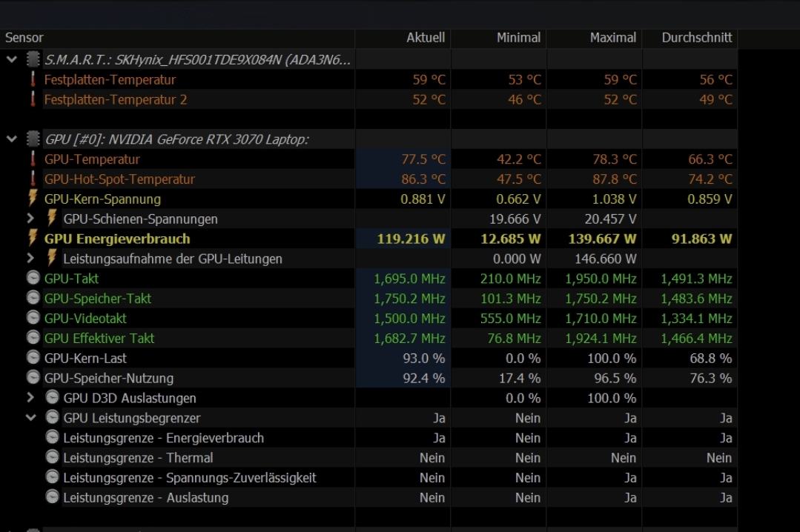
Task: Click the lightning icon beside GPU Energieverbrauch
Action: 33,239
